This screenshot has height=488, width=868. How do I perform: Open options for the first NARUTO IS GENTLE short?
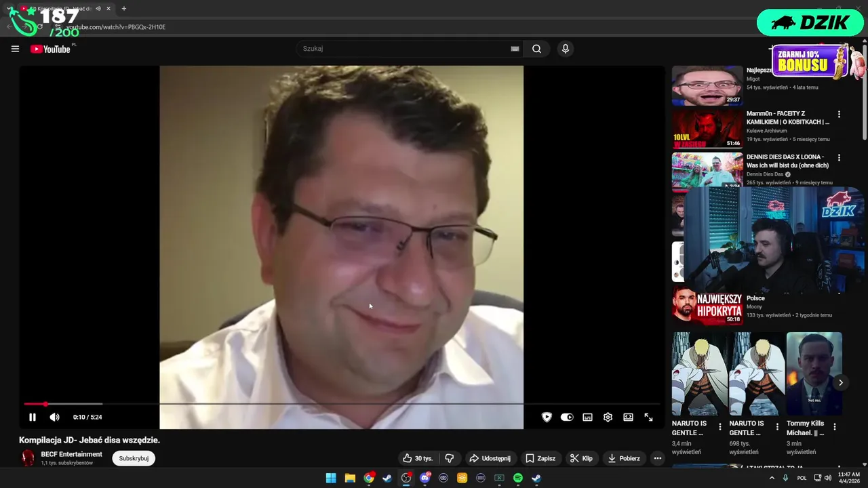click(x=720, y=427)
